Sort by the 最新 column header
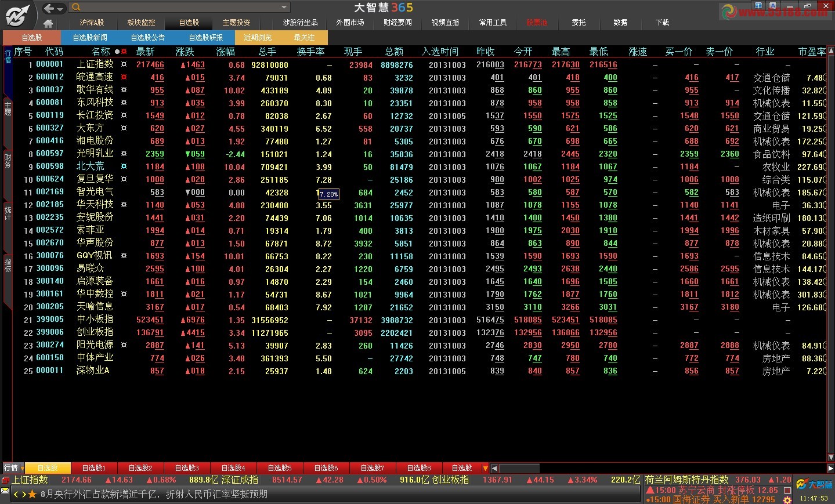This screenshot has height=504, width=835. (x=146, y=52)
